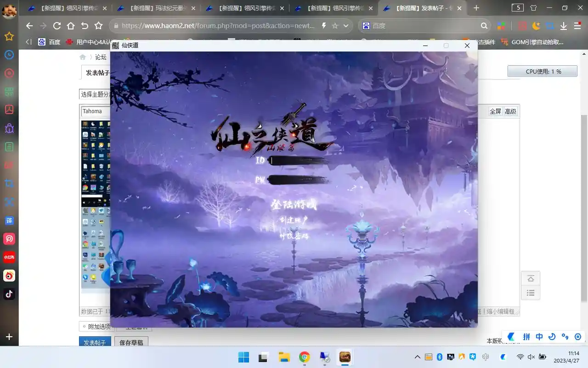Select the screenshot crop sidebar icon
The image size is (588, 368).
click(9, 184)
